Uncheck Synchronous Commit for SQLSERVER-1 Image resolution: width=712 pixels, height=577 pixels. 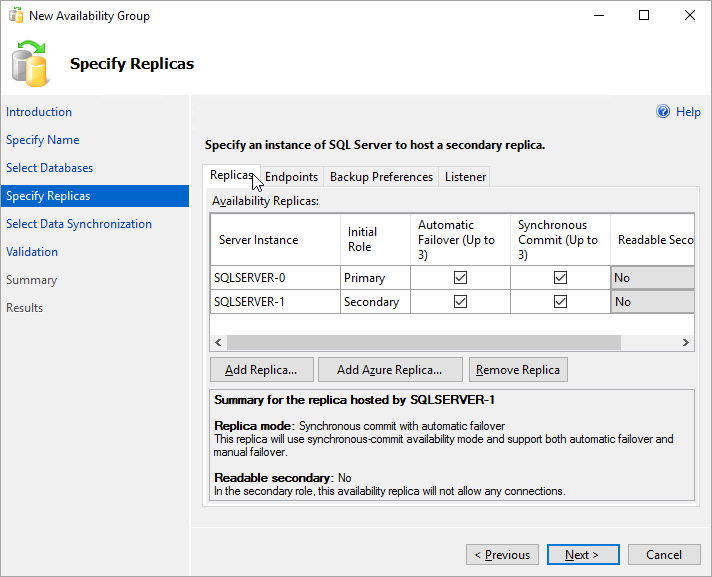pos(560,302)
